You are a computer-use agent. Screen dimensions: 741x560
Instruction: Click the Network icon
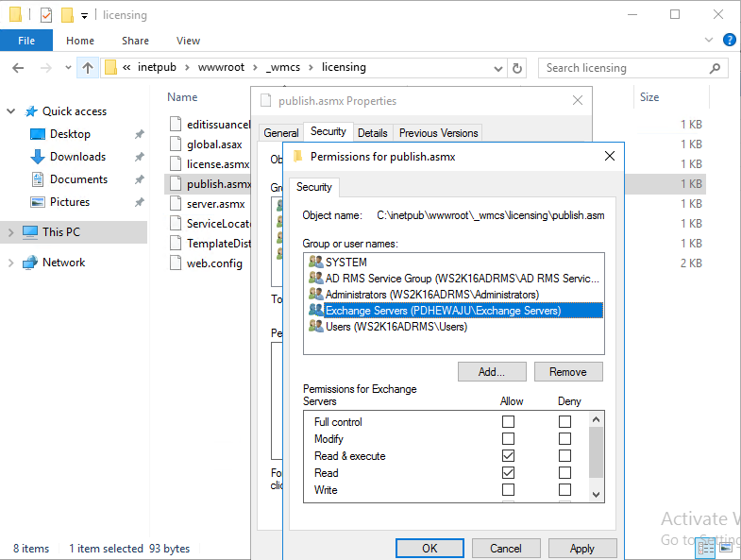(30, 262)
